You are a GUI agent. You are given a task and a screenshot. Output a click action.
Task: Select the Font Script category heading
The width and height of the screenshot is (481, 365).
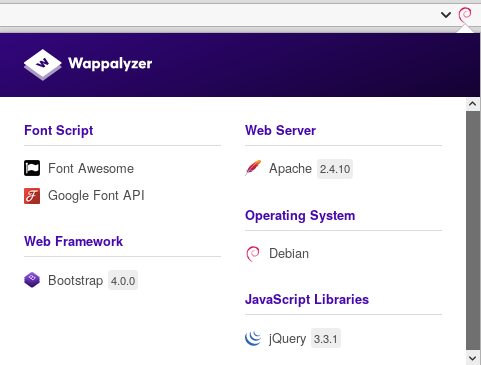click(59, 130)
